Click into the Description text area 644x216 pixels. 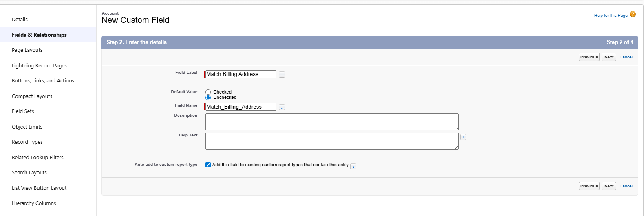[331, 122]
